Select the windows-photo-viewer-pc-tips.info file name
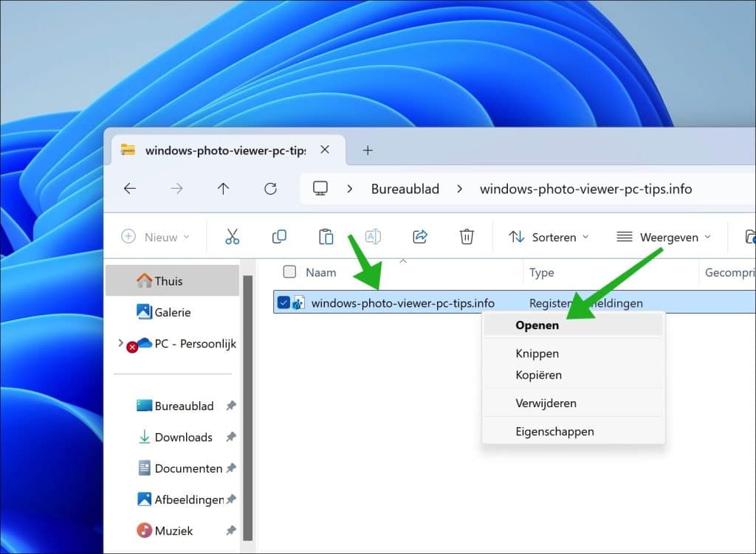 click(402, 303)
